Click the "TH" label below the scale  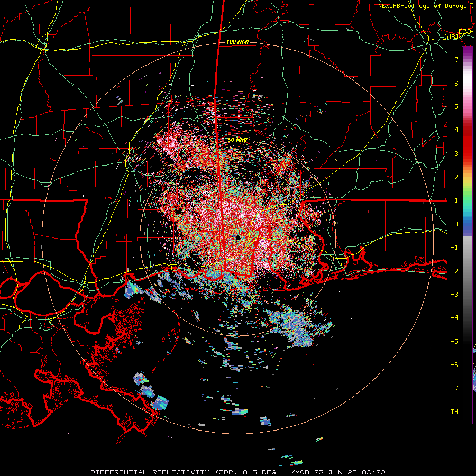(454, 412)
